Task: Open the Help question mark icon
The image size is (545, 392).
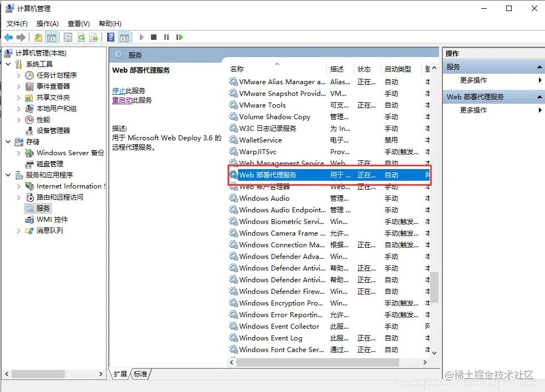Action: [110, 37]
